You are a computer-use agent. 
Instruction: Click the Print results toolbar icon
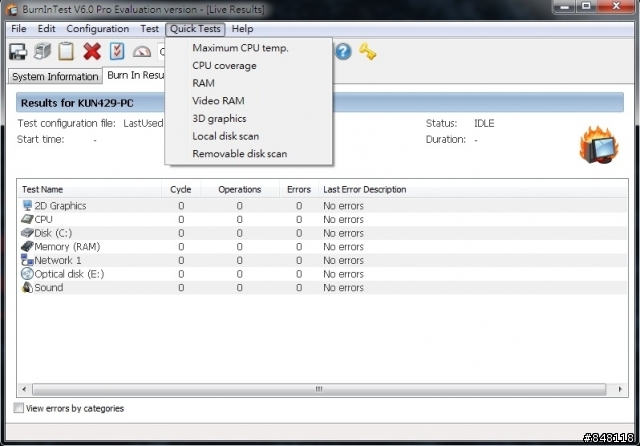(42, 51)
